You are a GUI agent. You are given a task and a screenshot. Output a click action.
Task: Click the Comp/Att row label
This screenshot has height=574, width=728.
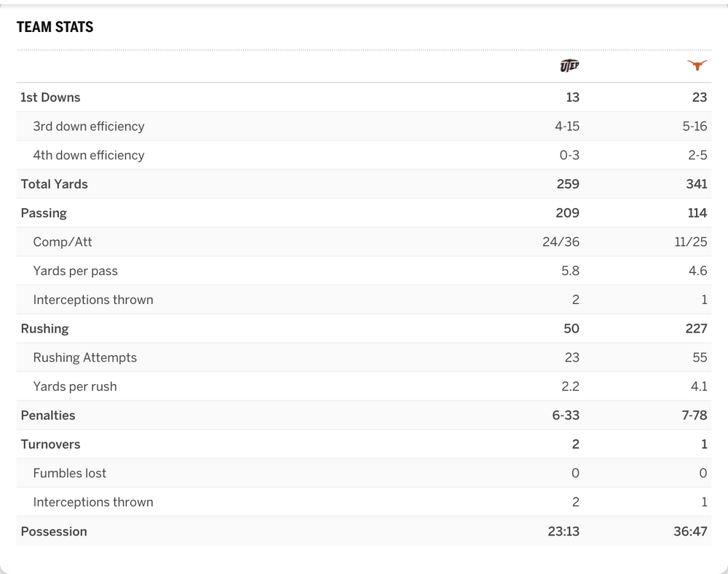[63, 242]
